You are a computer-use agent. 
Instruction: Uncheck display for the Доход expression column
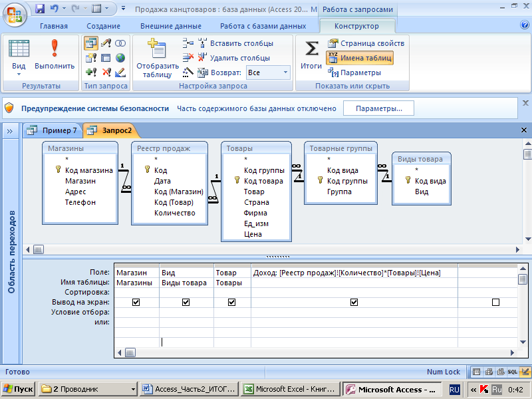coord(354,302)
